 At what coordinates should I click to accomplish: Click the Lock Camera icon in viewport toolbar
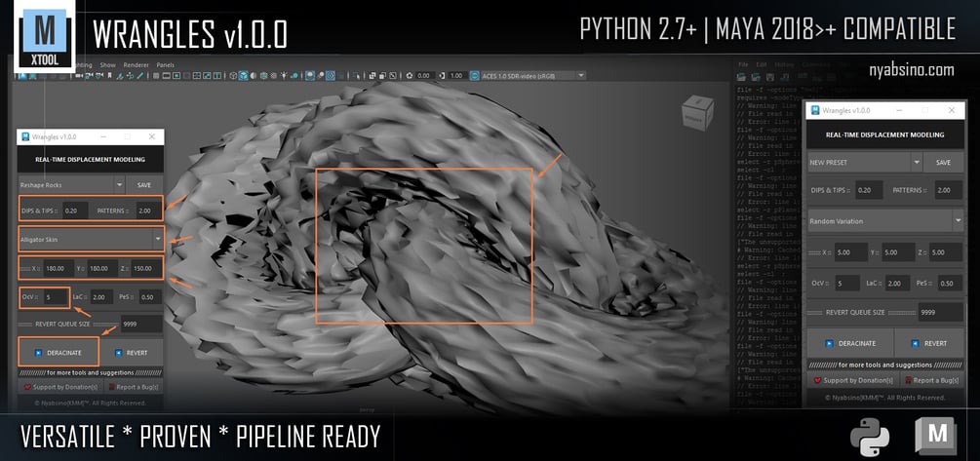point(90,75)
